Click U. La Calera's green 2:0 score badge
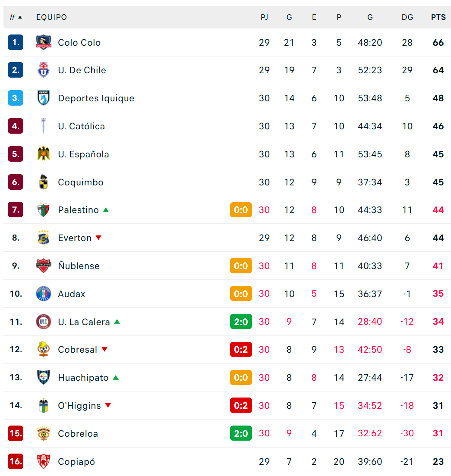 241,322
